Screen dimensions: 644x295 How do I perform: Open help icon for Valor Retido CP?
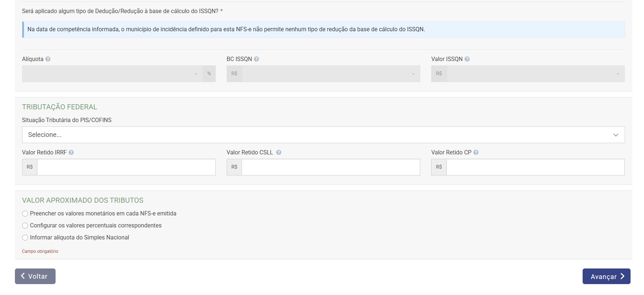tap(476, 153)
